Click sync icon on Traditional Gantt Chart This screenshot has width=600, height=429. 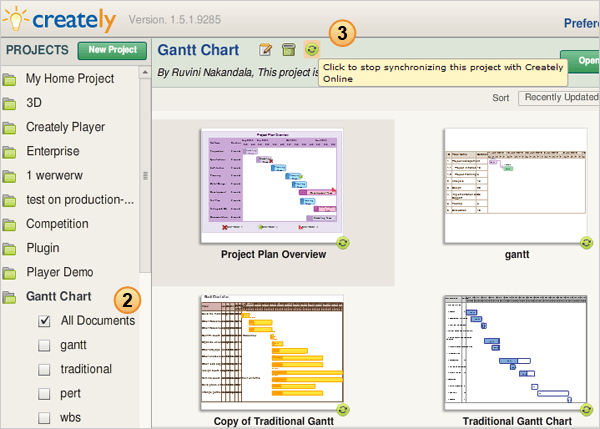586,410
